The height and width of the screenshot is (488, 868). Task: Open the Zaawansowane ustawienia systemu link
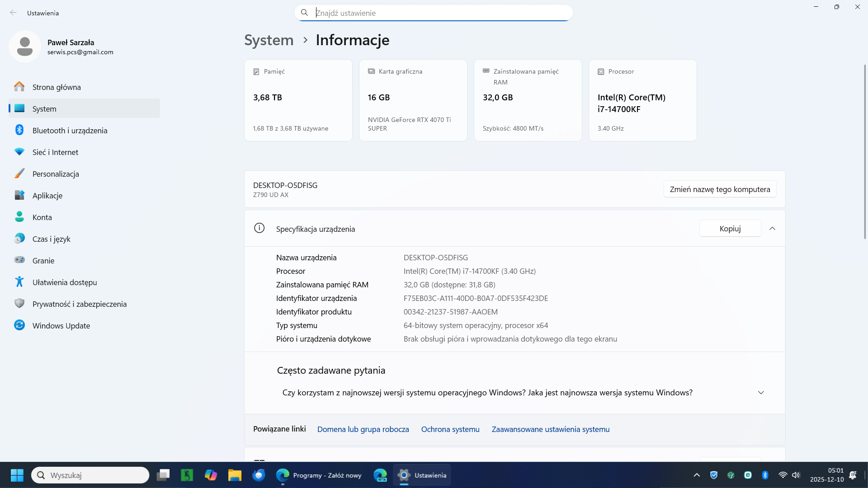click(x=550, y=429)
